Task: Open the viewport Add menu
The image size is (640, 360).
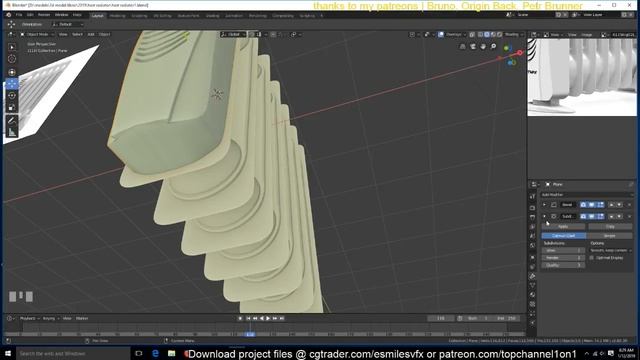Action: 91,34
